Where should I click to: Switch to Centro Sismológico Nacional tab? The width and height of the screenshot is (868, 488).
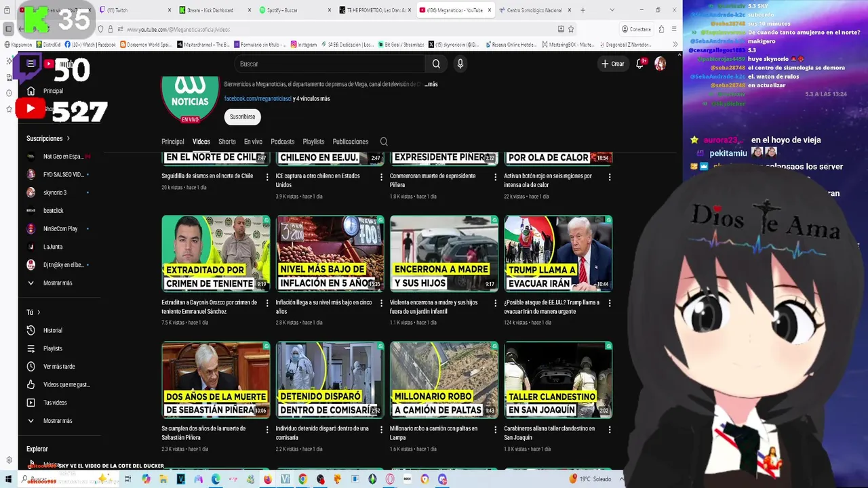point(535,10)
